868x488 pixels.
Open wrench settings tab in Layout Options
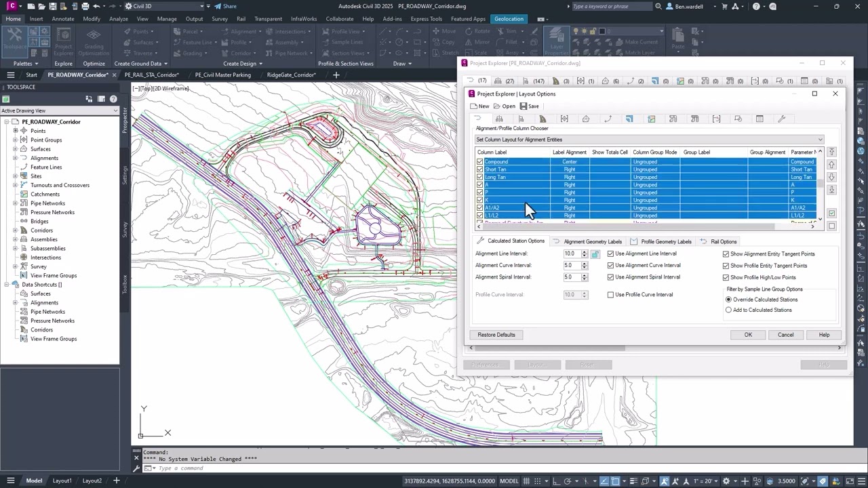pyautogui.click(x=781, y=119)
